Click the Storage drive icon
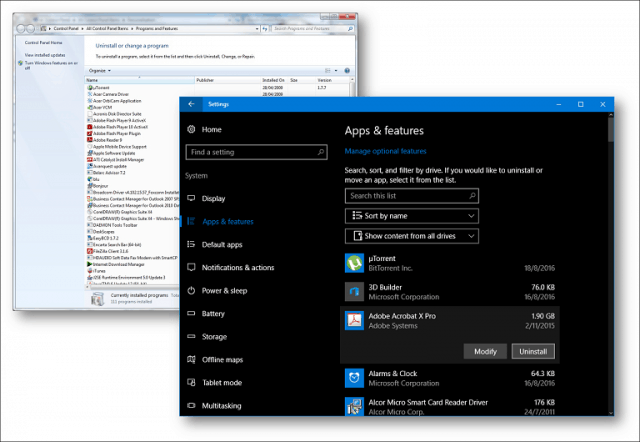Image resolution: width=640 pixels, height=442 pixels. click(x=191, y=336)
